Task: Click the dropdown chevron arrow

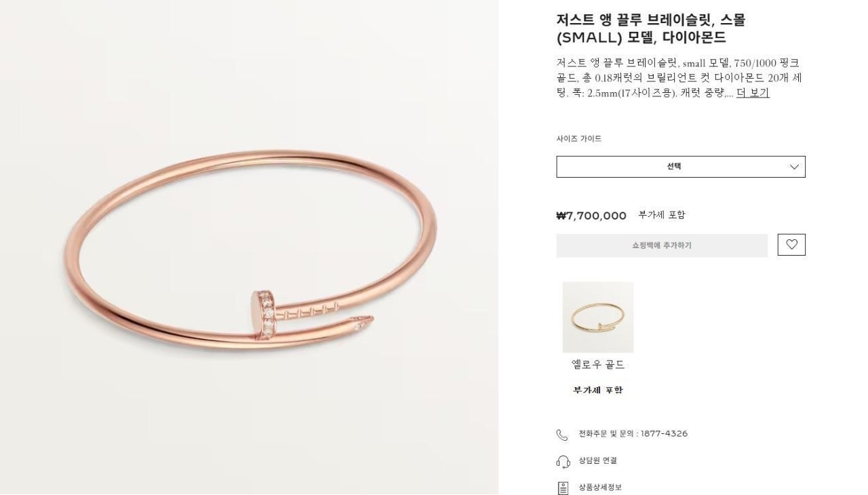Action: (794, 167)
